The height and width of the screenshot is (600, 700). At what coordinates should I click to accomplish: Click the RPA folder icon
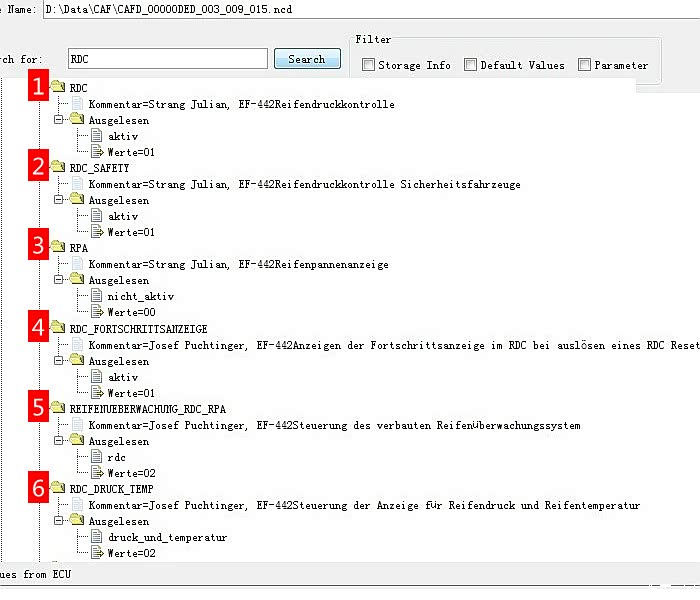point(58,248)
